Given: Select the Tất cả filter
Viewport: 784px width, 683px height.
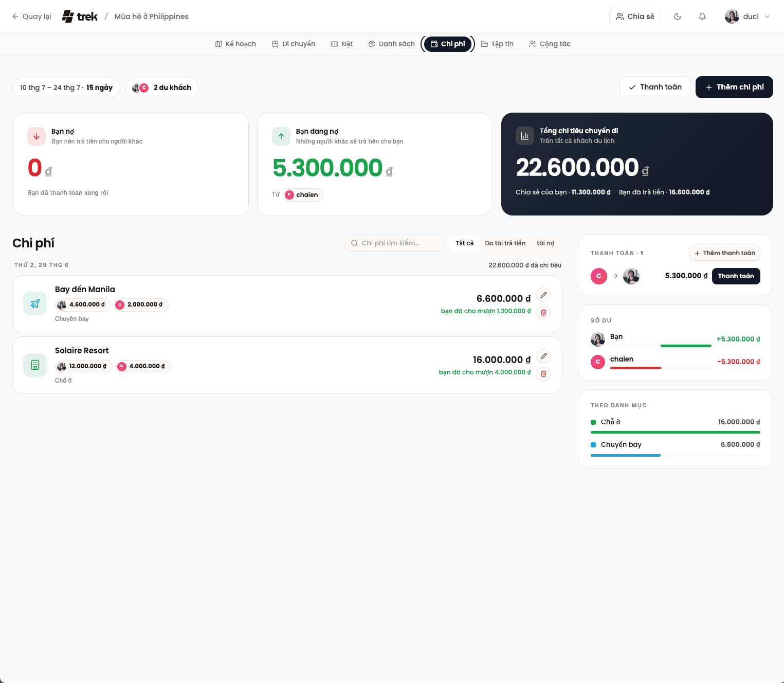Looking at the screenshot, I should (x=465, y=243).
